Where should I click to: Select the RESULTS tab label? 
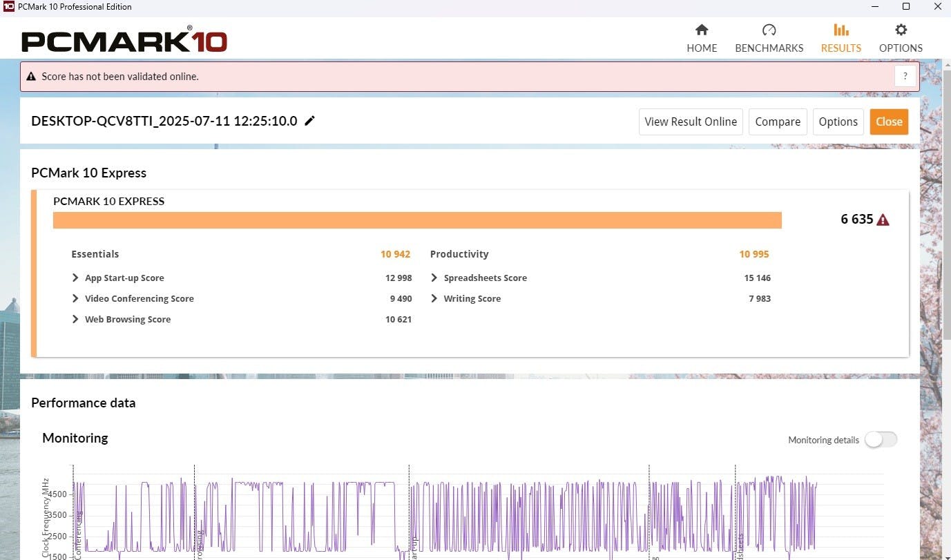click(x=840, y=48)
